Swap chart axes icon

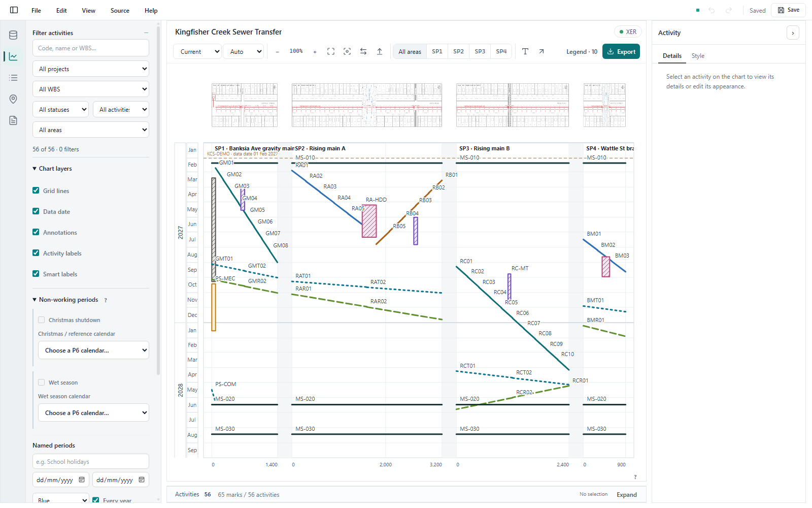[363, 51]
